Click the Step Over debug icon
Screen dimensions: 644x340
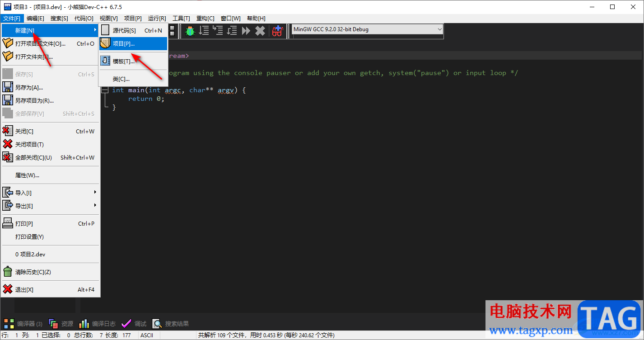(204, 30)
